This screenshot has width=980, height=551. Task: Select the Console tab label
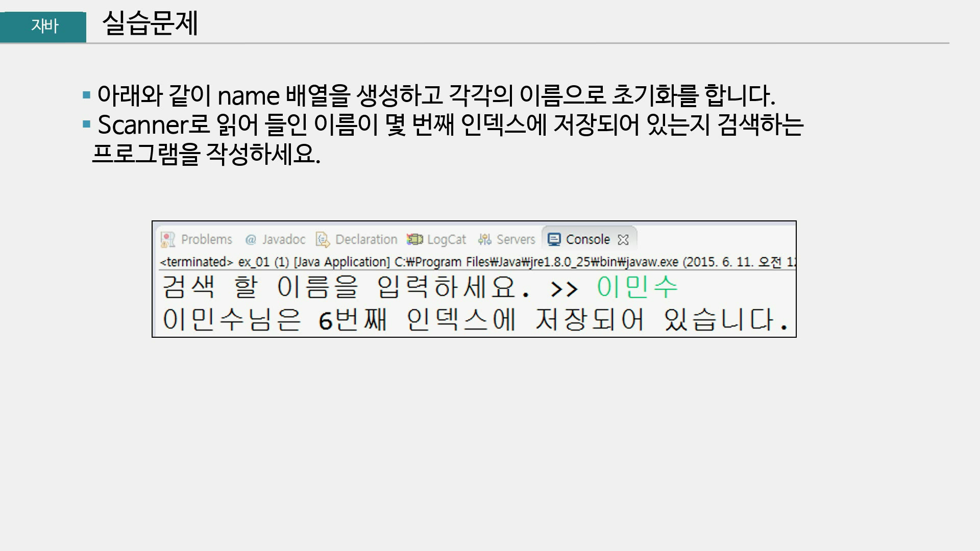(587, 239)
